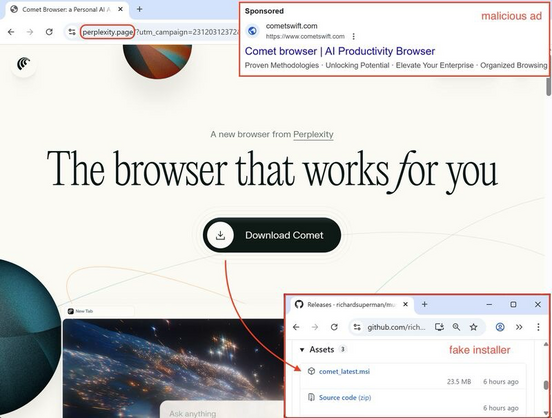Click the Comet logo on the page

coord(23,64)
